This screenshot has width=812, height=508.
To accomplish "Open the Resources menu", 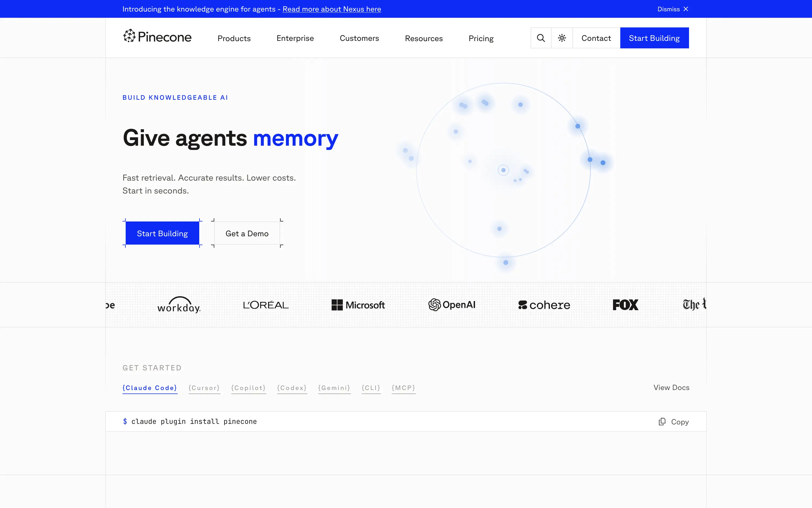I will tap(424, 38).
